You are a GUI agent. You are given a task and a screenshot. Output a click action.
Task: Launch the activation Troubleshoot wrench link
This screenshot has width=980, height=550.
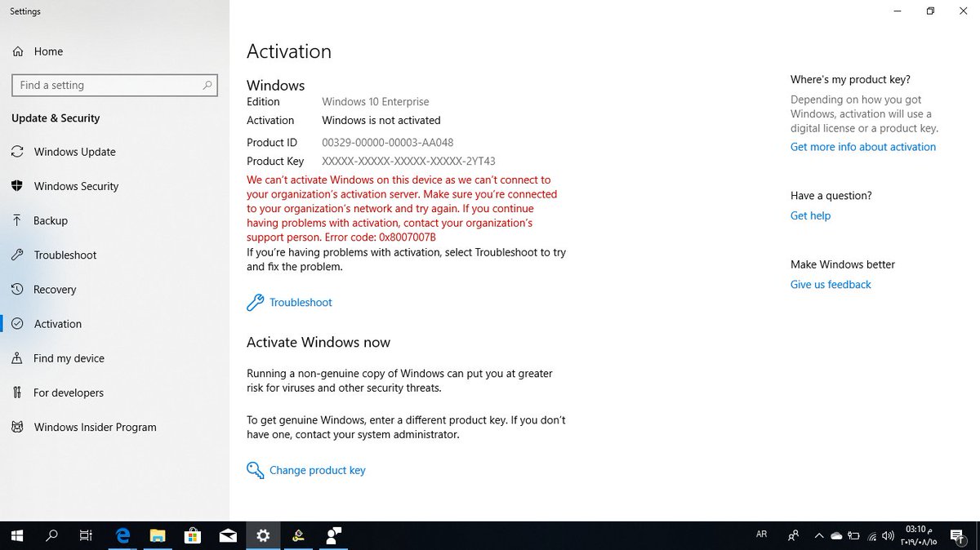[290, 302]
